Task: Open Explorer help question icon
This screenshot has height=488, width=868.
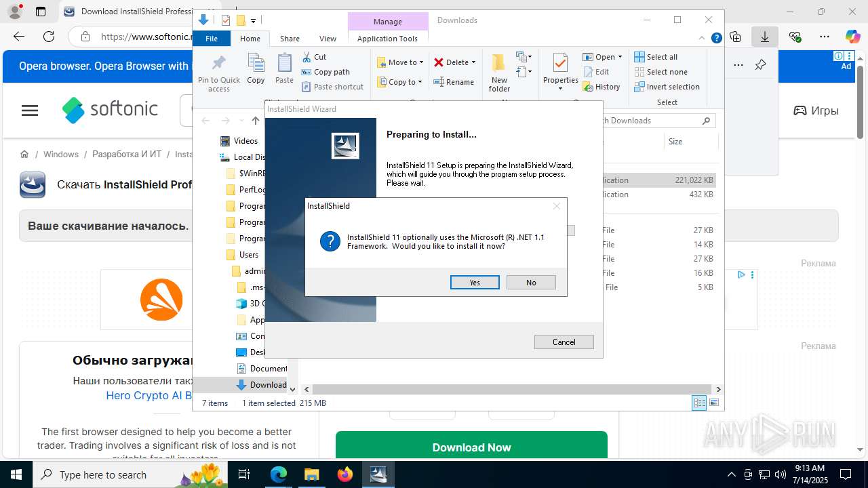Action: point(716,39)
